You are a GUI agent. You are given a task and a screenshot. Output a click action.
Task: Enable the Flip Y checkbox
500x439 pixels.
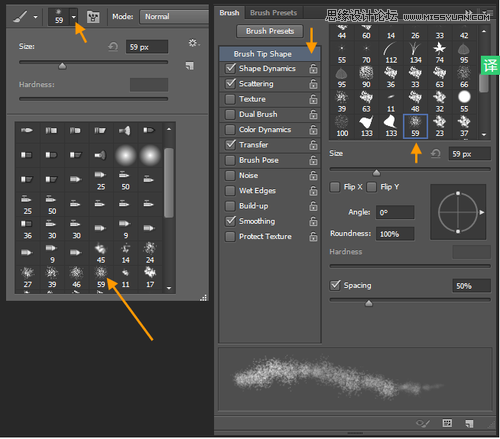coord(371,187)
